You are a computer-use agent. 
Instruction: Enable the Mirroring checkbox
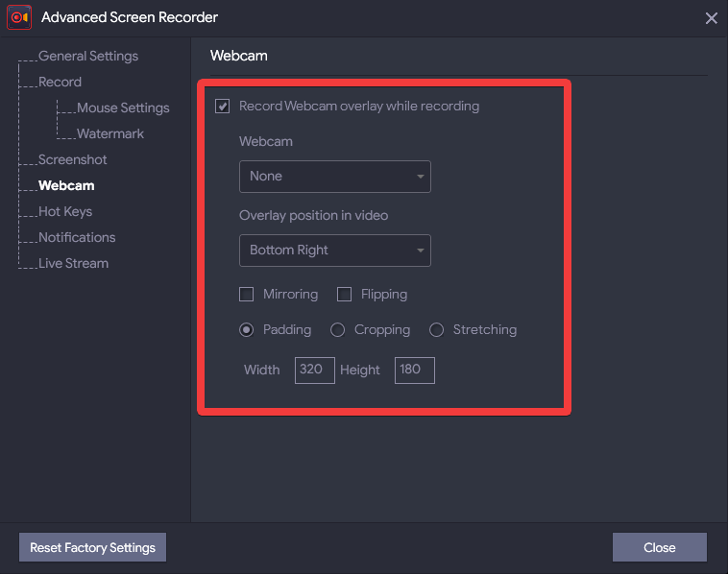pos(246,294)
